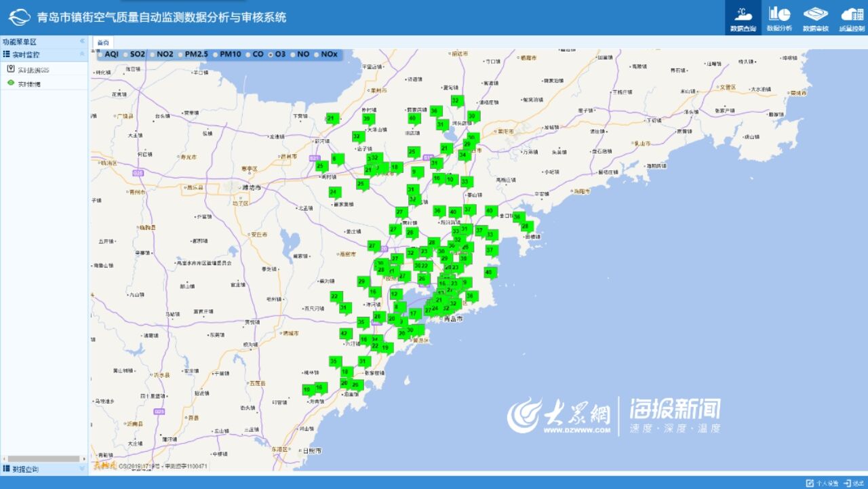Select the NO2 radio option
This screenshot has height=489, width=868.
click(x=153, y=54)
